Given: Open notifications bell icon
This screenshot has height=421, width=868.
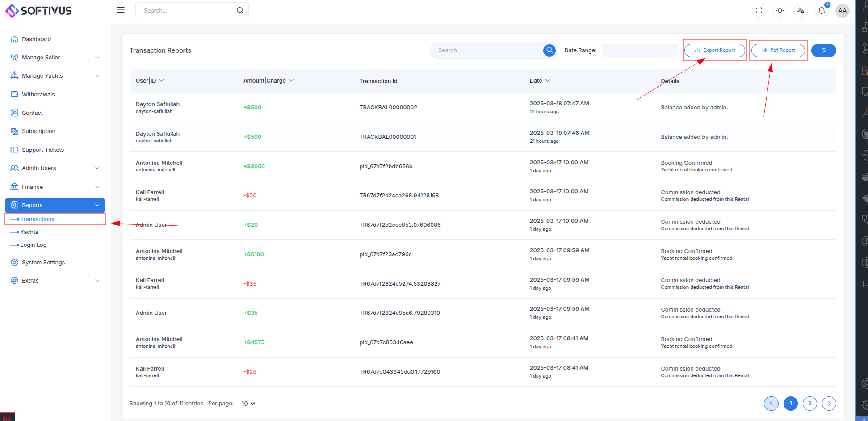Looking at the screenshot, I should click(x=822, y=10).
